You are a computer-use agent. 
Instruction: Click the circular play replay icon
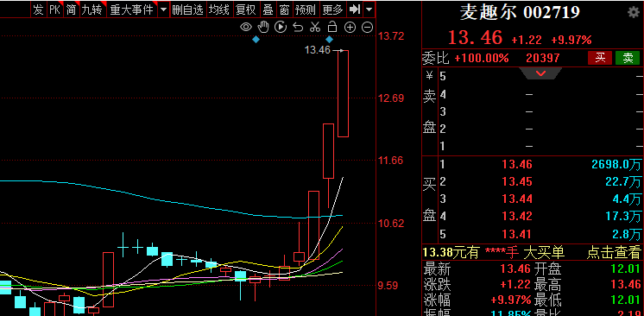(281, 27)
